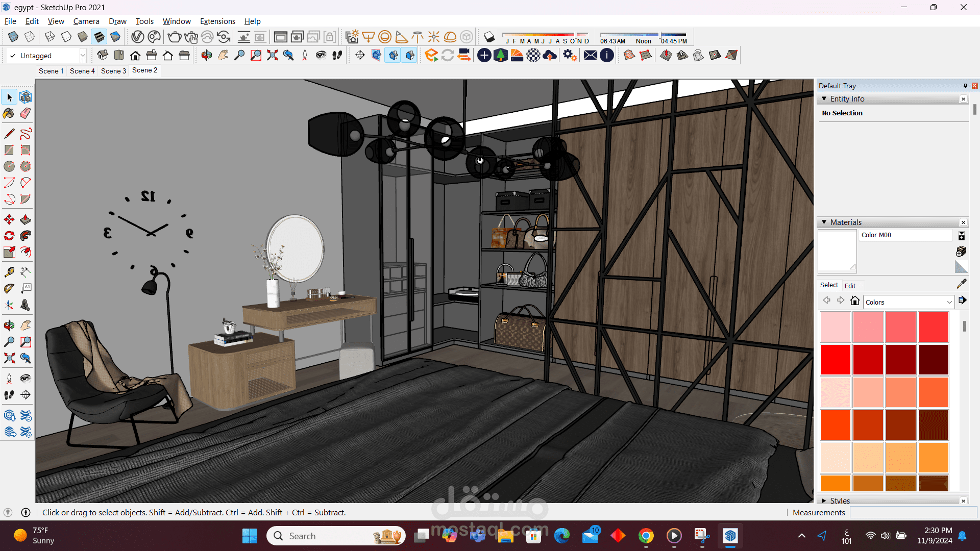Click the time of day slider handle
Screen dimensions: 980x551
click(660, 35)
